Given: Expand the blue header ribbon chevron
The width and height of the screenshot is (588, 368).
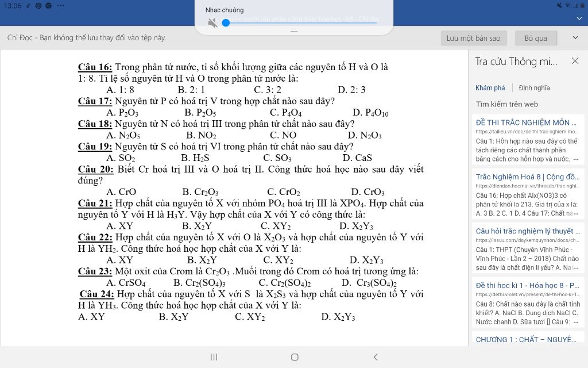Looking at the screenshot, I should pos(579,18).
